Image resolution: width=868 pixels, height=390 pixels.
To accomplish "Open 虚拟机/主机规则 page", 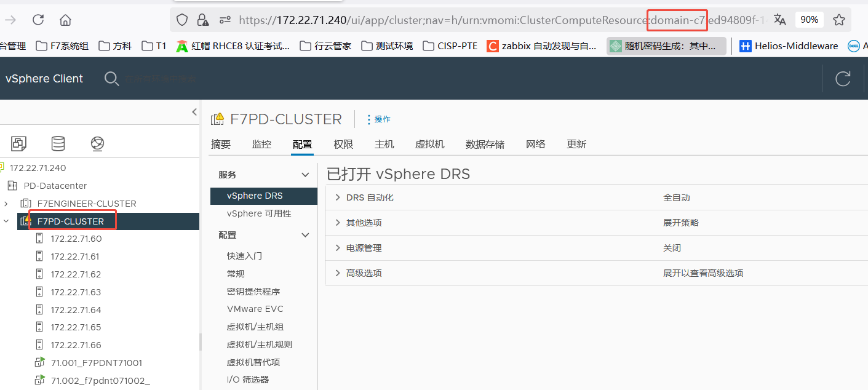I will (260, 344).
